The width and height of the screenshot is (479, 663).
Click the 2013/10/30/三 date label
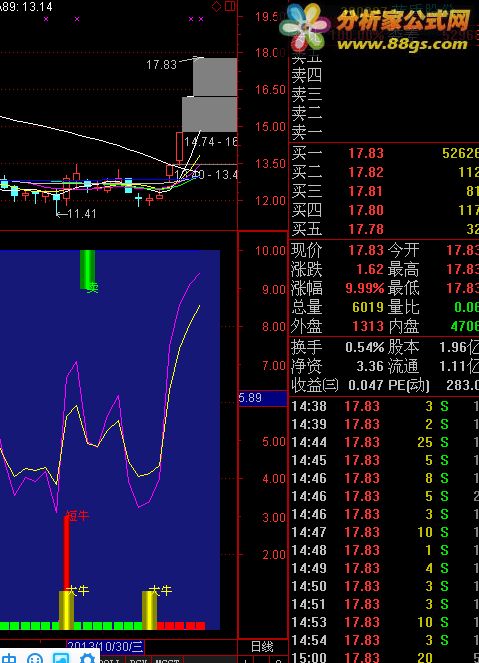point(106,647)
